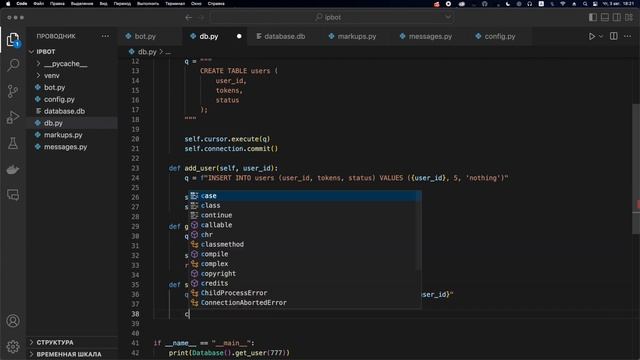Toggle primary side bar layout icon
640x360 pixels.
pos(593,17)
